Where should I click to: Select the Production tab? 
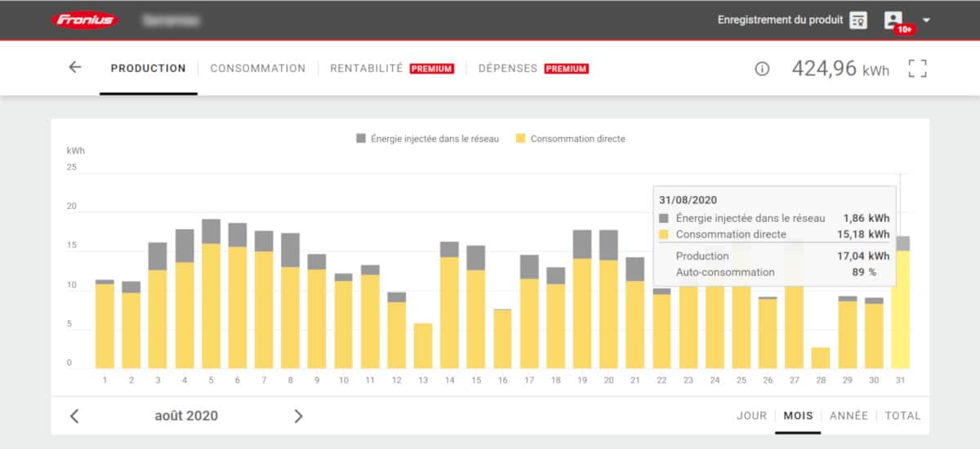[x=149, y=69]
